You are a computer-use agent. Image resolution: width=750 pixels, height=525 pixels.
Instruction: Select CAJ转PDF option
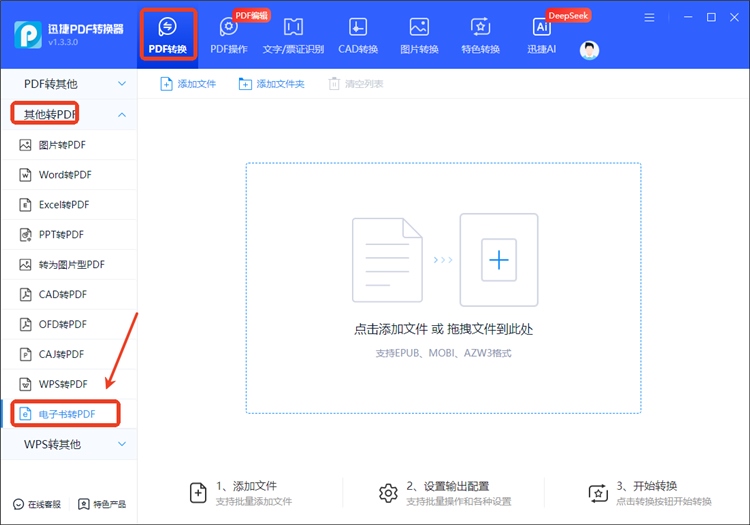pos(69,354)
